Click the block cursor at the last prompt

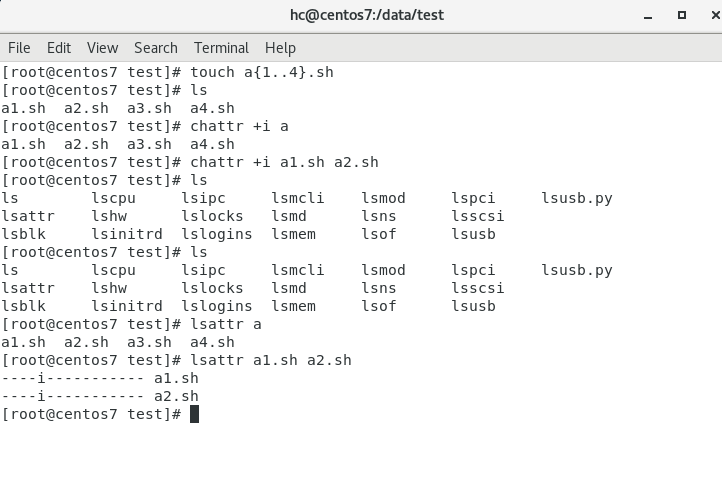tap(194, 414)
